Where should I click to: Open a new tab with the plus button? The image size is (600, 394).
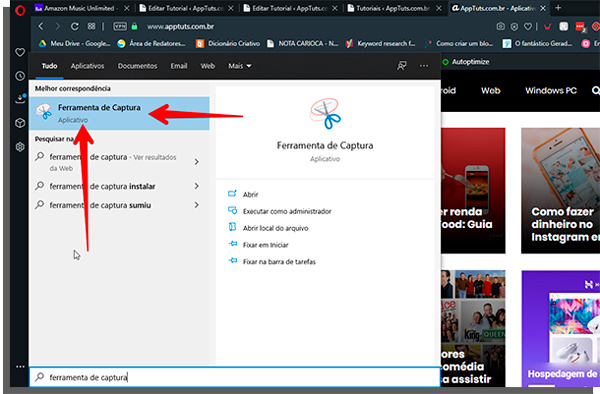[x=558, y=8]
